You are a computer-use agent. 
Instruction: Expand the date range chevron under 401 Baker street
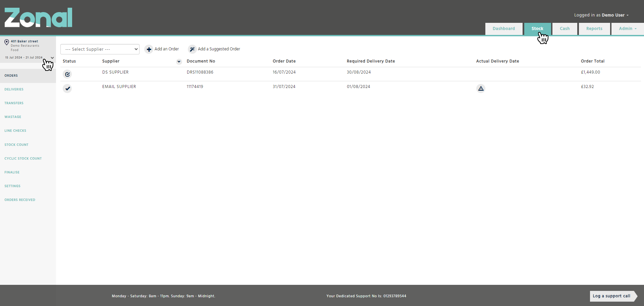(52, 58)
